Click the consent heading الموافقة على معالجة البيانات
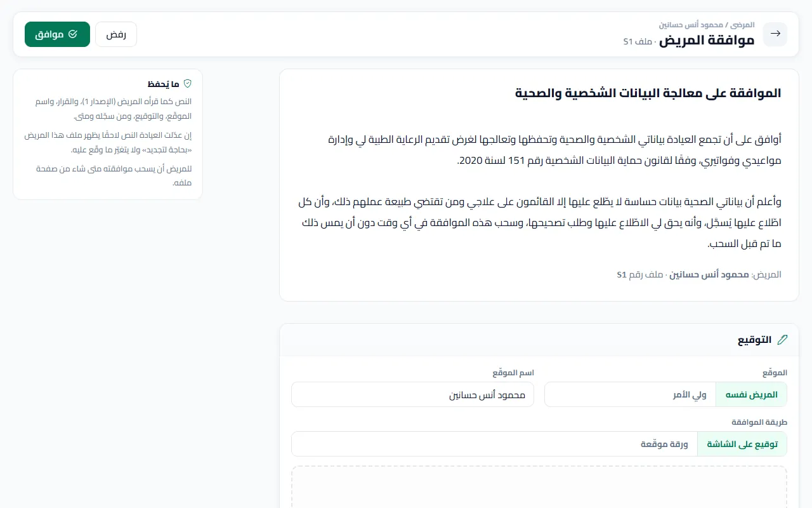This screenshot has width=812, height=508. pyautogui.click(x=648, y=93)
